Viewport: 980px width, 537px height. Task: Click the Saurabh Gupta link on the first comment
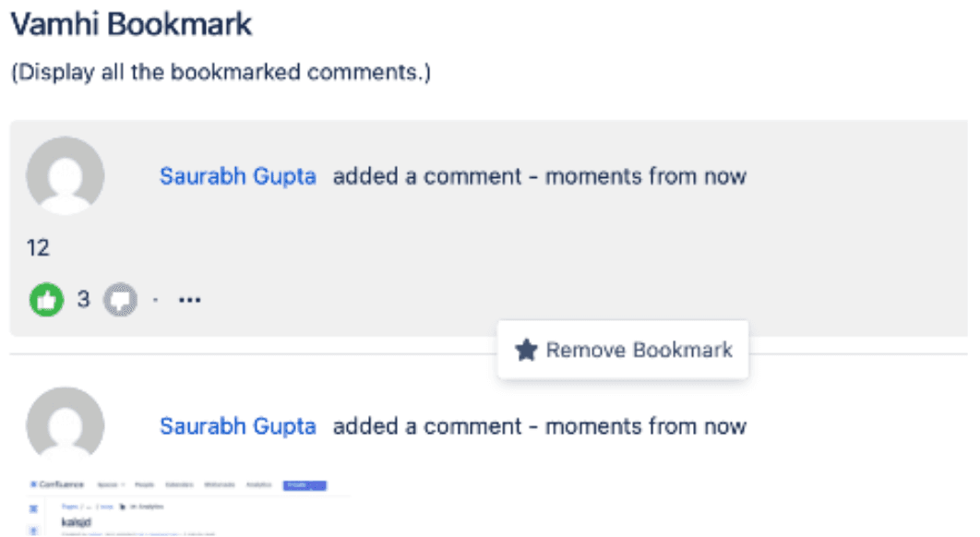237,175
